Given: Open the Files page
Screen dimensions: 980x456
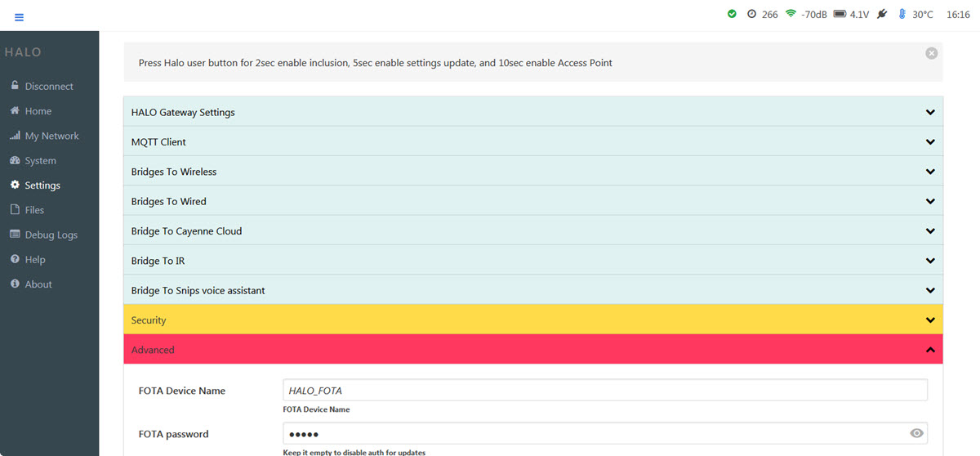Looking at the screenshot, I should point(34,210).
